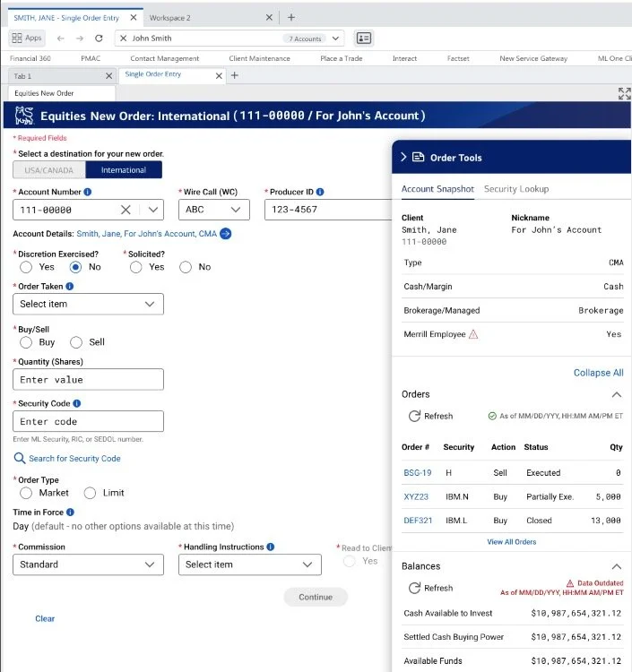
Task: Collapse the Order Tools panel chevron
Action: (403, 158)
